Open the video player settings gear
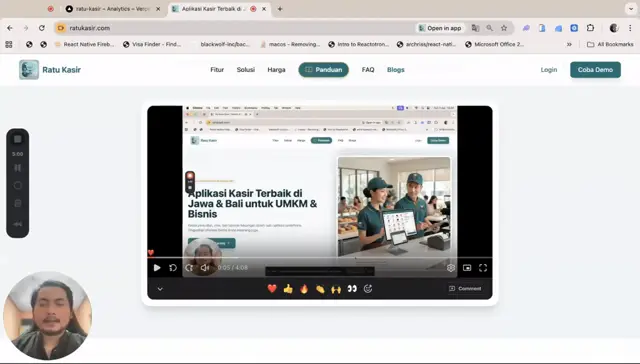This screenshot has width=640, height=364. [451, 268]
